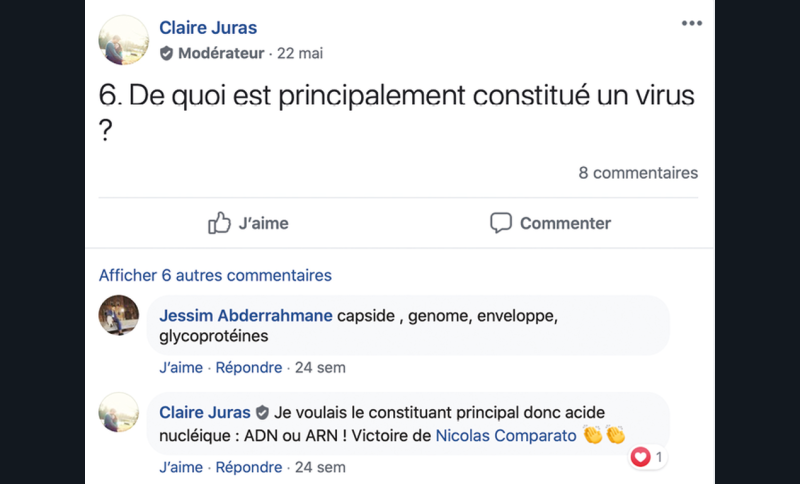Click 24 sem timestamp on Jessim's comment
The image size is (800, 484).
coord(320,367)
